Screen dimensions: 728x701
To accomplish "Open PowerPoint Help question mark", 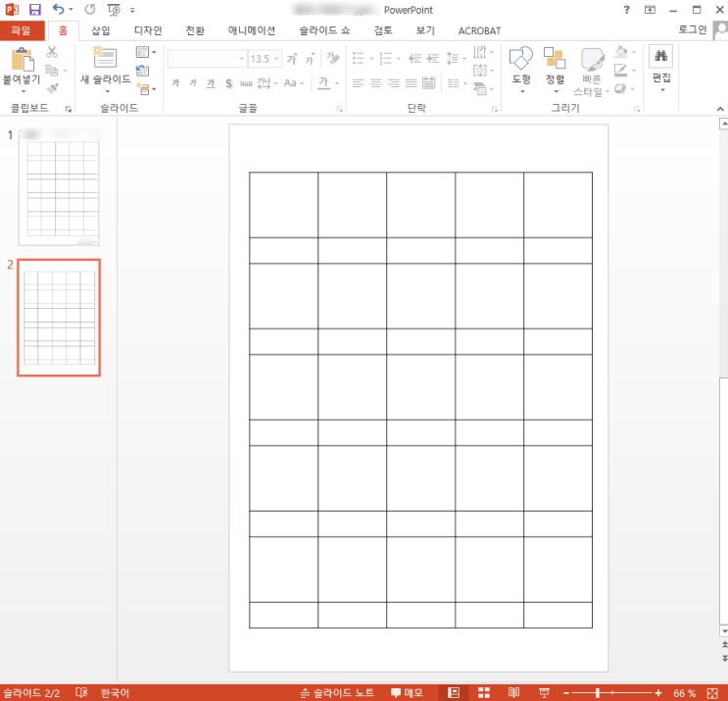I will 626,10.
